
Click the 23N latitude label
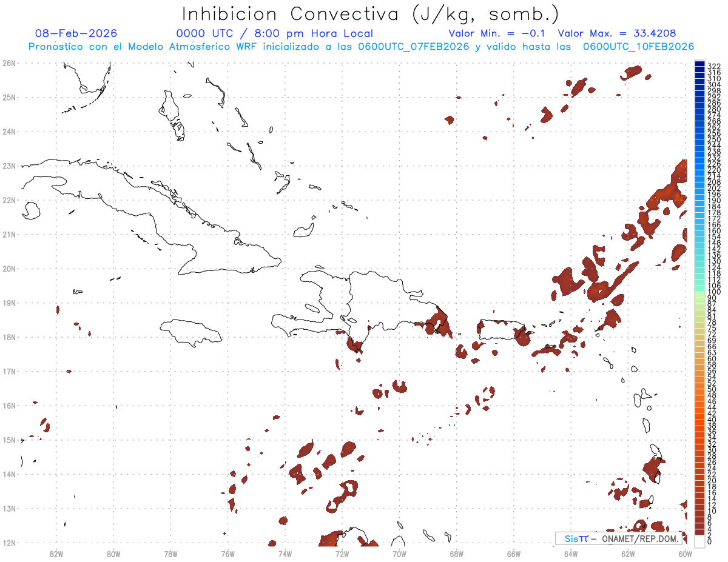click(9, 166)
